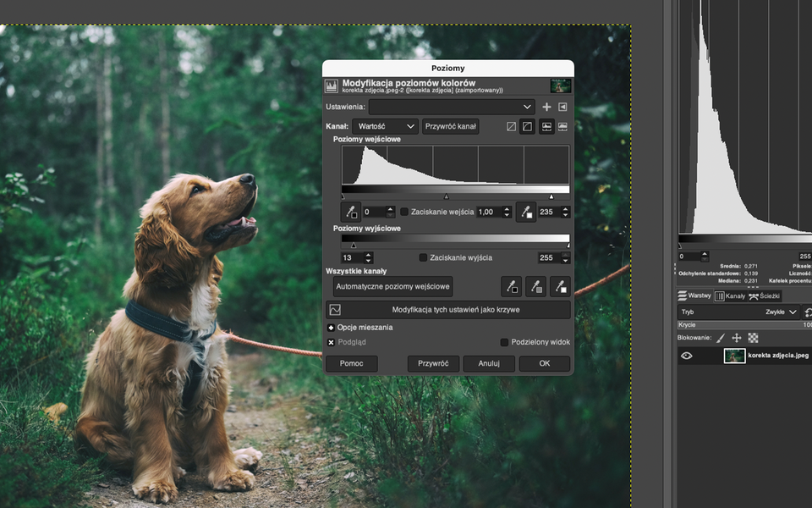This screenshot has width=812, height=508.
Task: Click the white point eyedropper beside input value 235
Action: click(x=525, y=212)
